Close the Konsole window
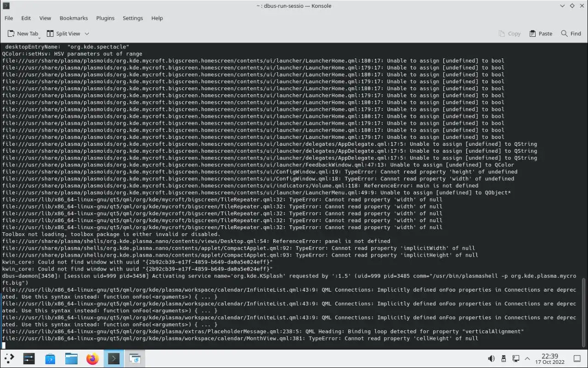588x368 pixels. (x=581, y=6)
